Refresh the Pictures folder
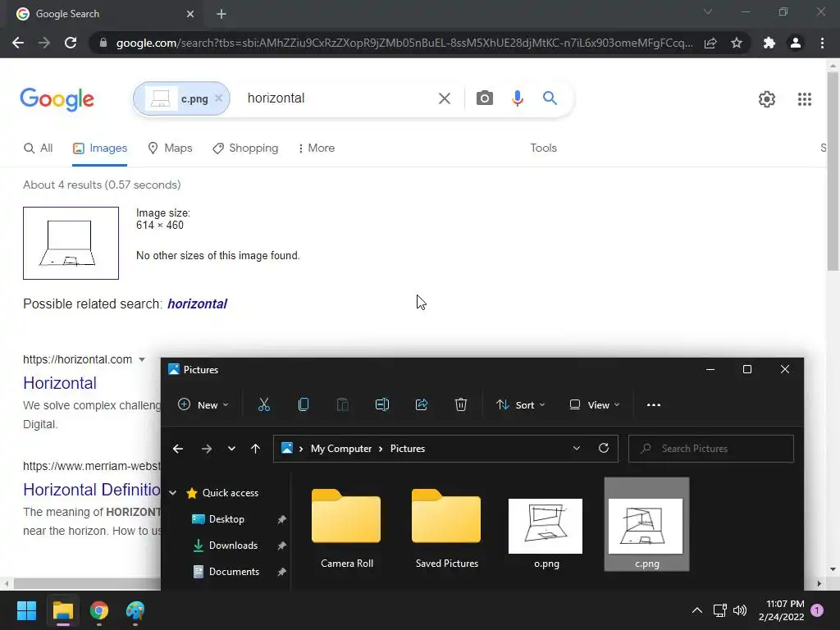 coord(604,448)
